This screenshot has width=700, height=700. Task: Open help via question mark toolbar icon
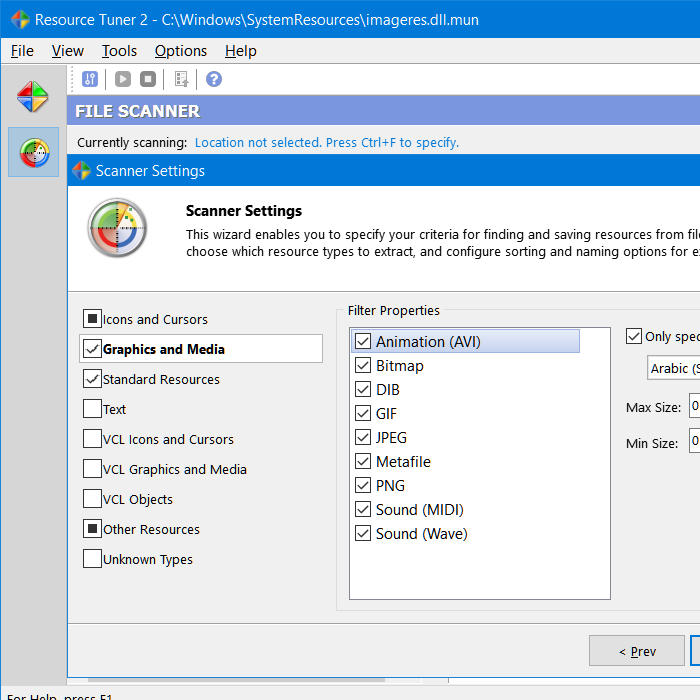[214, 79]
